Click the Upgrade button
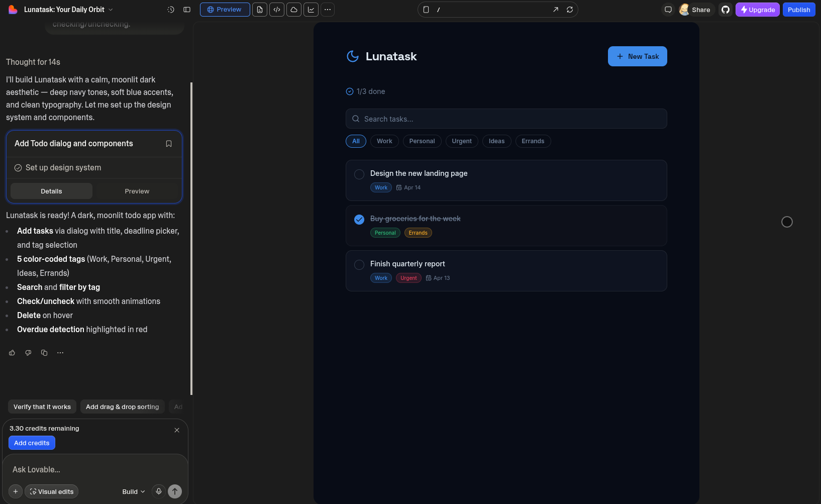This screenshot has height=504, width=821. pos(758,10)
